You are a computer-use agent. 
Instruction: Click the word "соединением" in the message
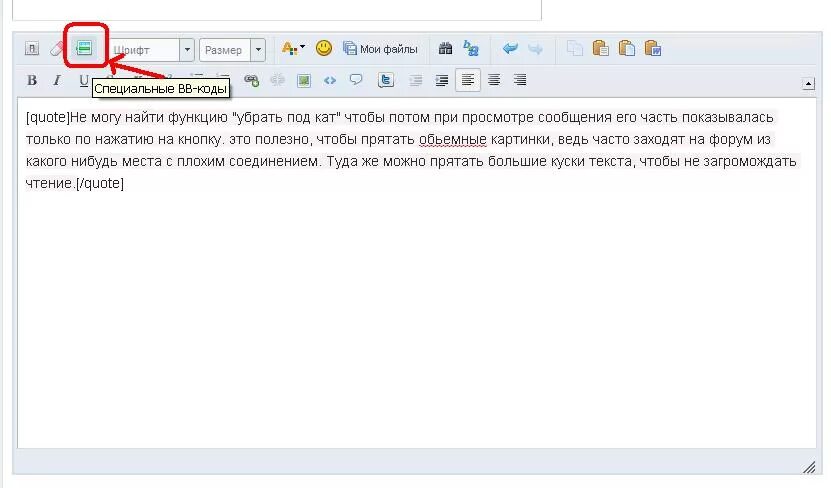click(275, 162)
